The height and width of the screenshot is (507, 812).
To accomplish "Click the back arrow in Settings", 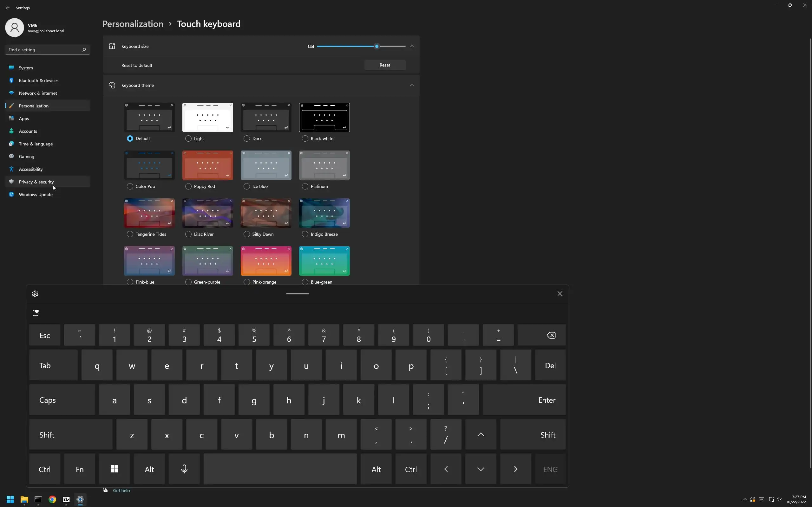I will pyautogui.click(x=7, y=7).
